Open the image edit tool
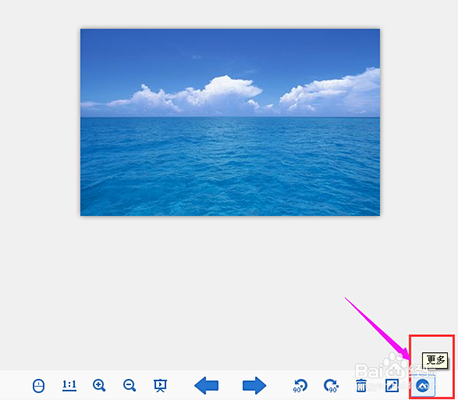This screenshot has height=400, width=458. pyautogui.click(x=392, y=386)
